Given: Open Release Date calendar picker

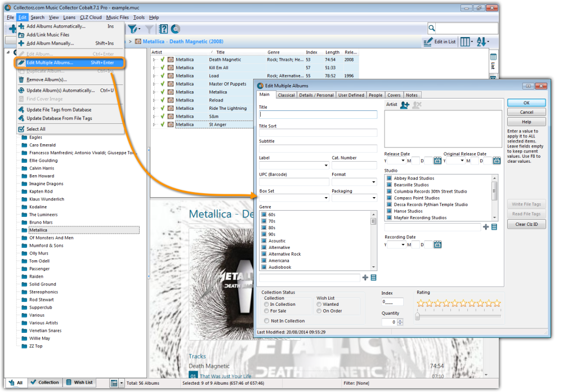Looking at the screenshot, I should pos(437,161).
